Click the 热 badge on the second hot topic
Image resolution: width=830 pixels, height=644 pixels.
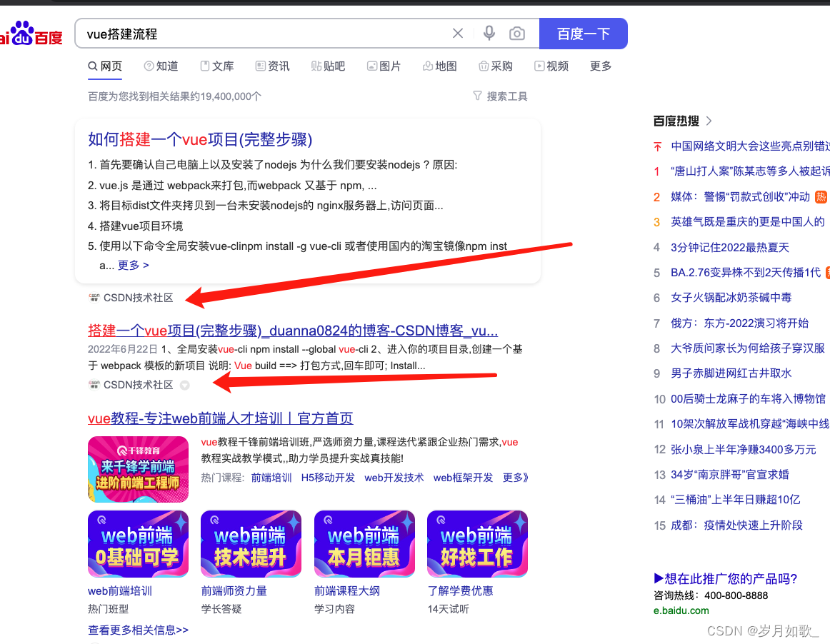click(x=821, y=197)
